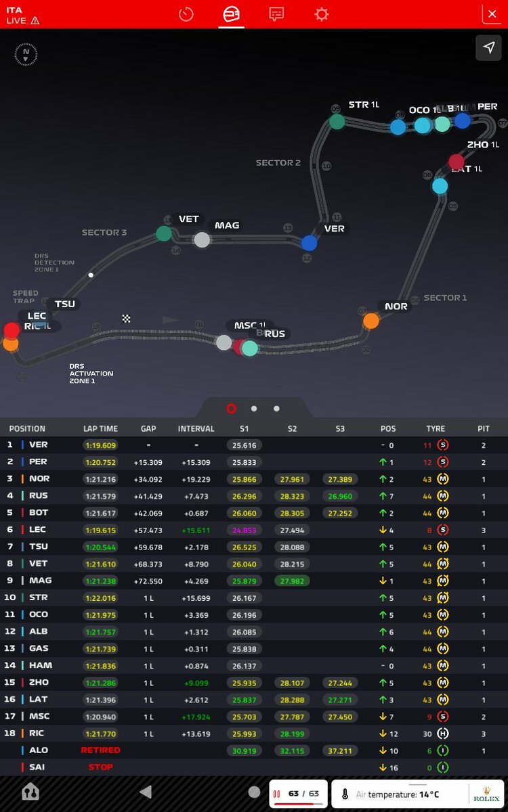Select the second page indicator dot
The width and height of the screenshot is (508, 812).
point(254,409)
